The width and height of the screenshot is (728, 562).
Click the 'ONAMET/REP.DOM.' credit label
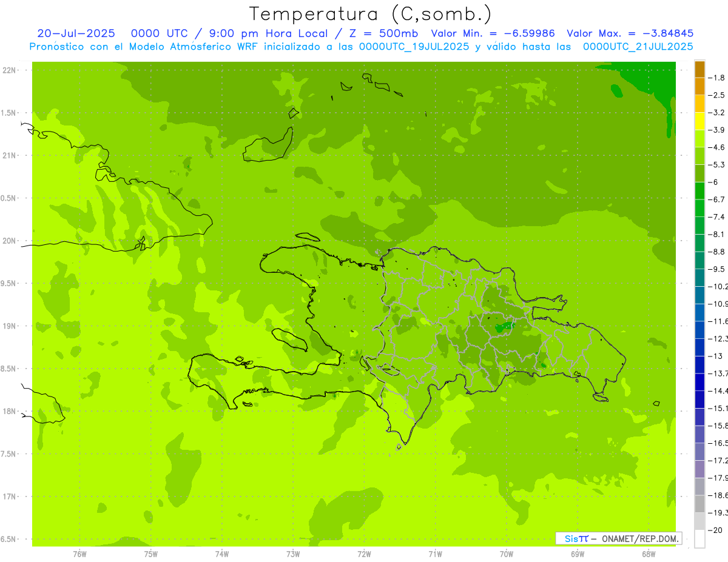[x=641, y=538]
